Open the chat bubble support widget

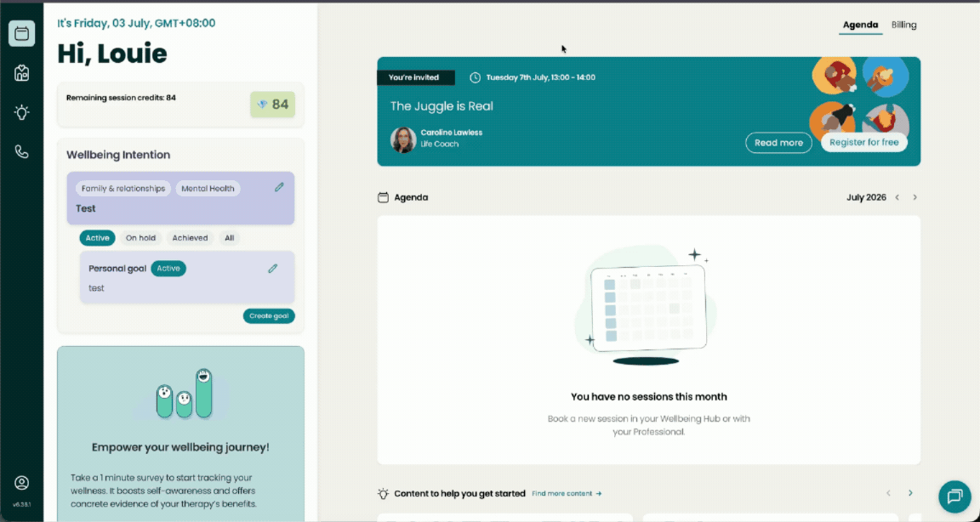(954, 496)
